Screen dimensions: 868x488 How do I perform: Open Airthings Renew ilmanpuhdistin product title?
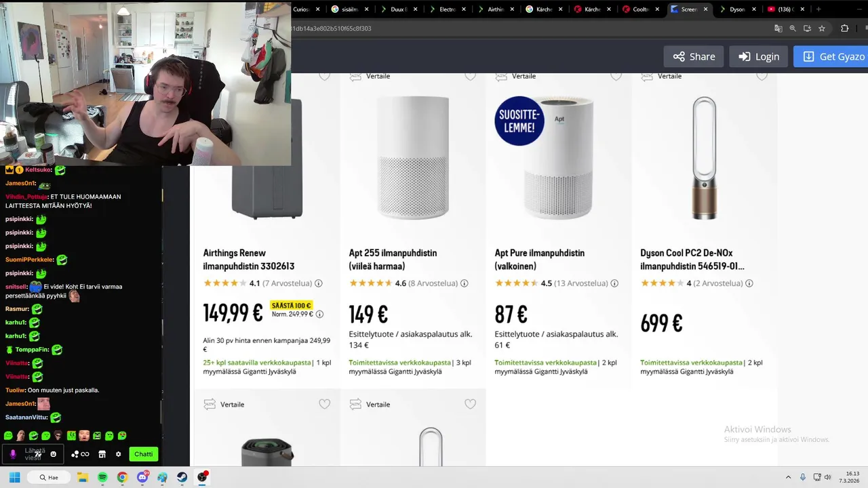point(249,260)
